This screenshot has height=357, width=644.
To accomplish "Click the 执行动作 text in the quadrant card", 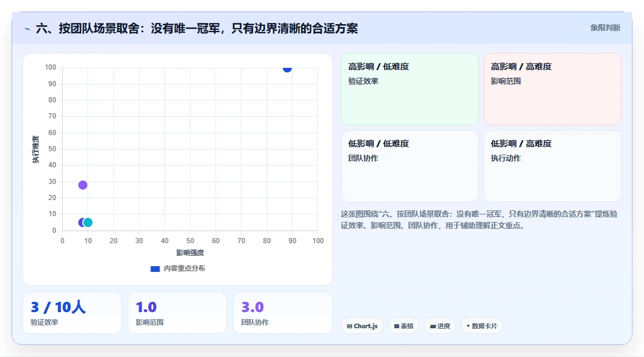I will tap(506, 158).
